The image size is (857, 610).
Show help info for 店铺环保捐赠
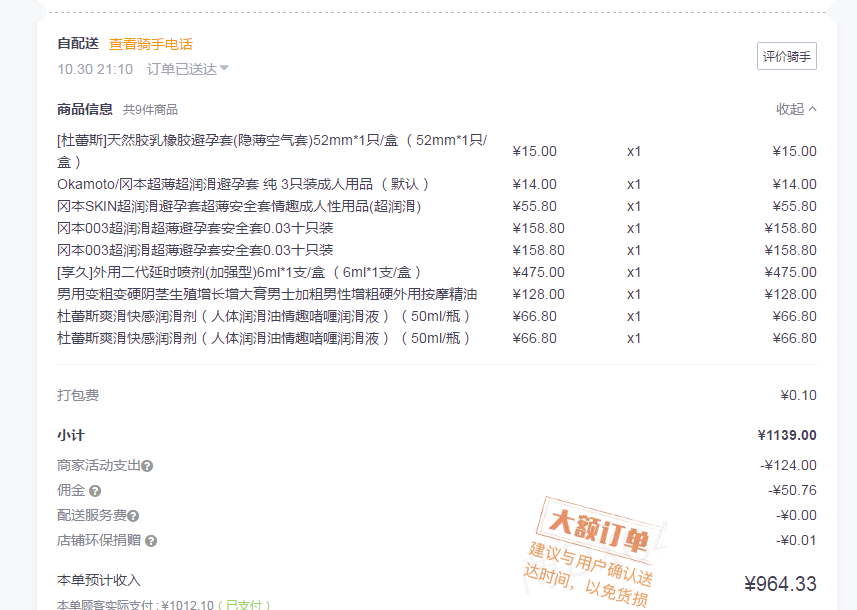[151, 541]
